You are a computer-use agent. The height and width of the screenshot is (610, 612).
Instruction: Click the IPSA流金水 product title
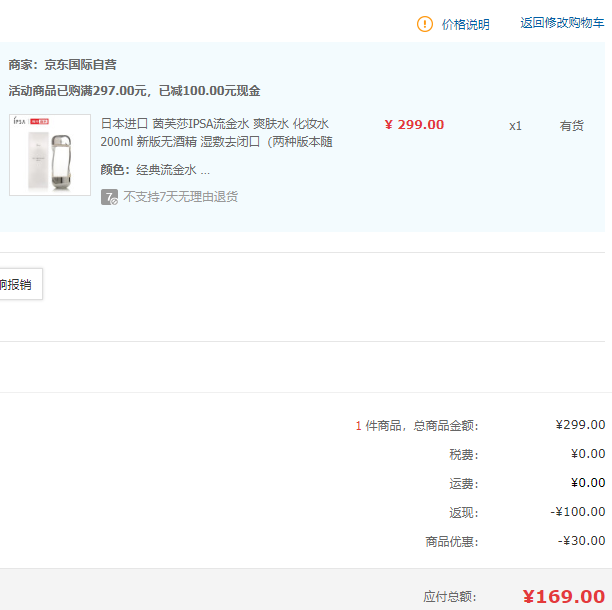click(216, 133)
